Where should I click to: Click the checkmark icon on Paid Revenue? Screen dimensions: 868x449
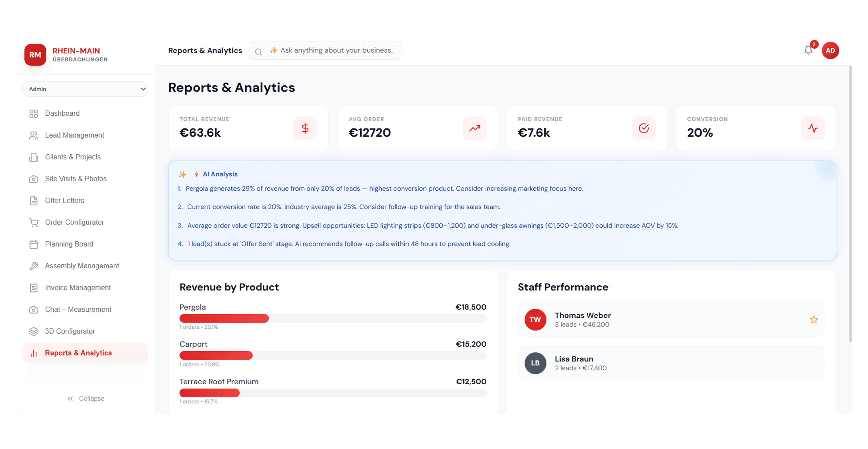click(x=643, y=128)
